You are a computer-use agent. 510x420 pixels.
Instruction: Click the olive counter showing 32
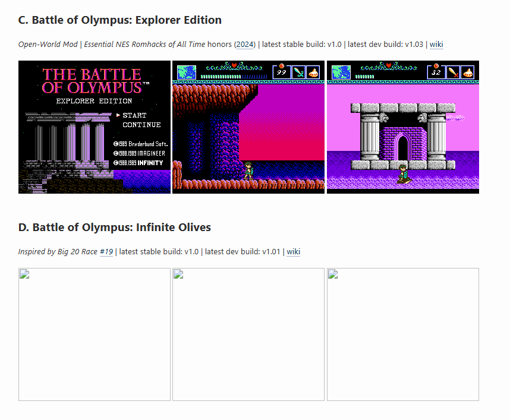436,72
